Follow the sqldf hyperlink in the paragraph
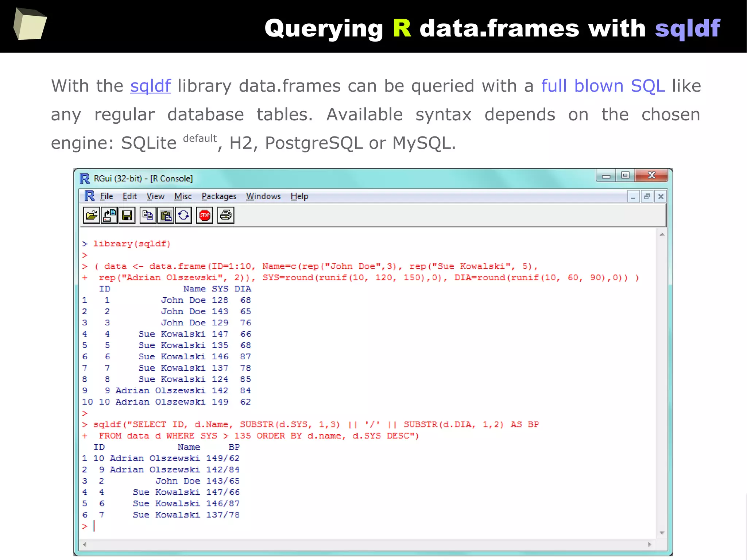This screenshot has width=747, height=560. 150,86
